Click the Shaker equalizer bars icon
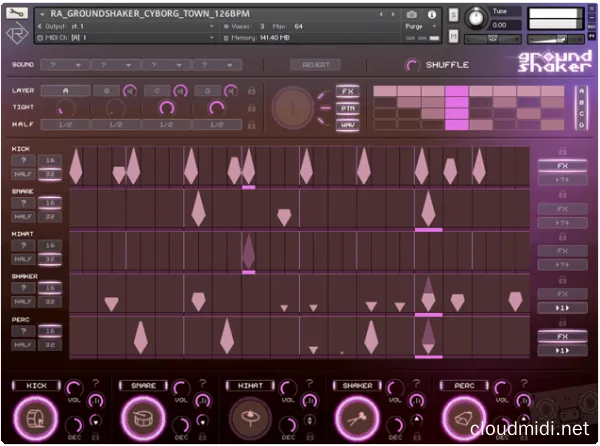 [x=417, y=401]
